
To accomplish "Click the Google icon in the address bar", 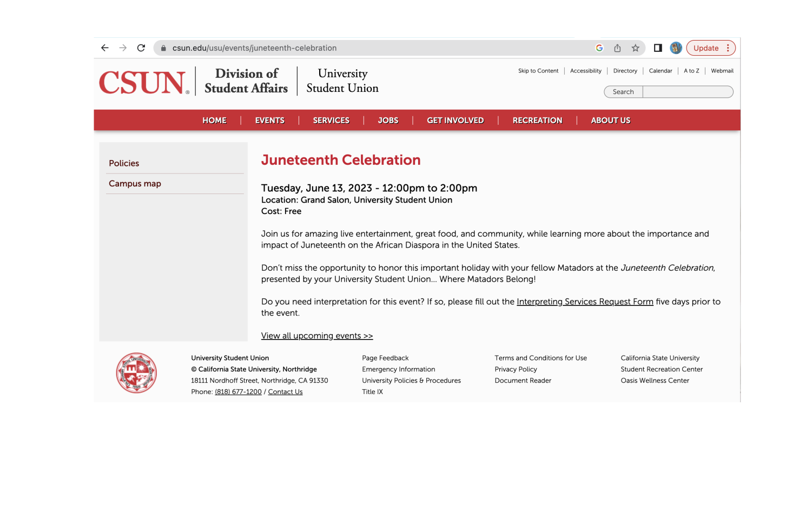I will point(599,48).
